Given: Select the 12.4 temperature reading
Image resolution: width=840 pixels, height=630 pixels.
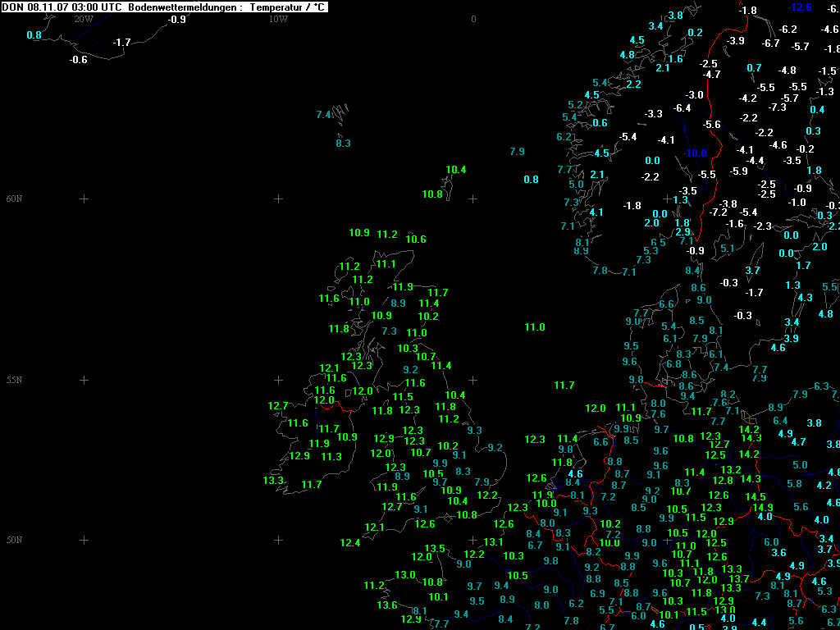Looking at the screenshot, I should point(350,542).
